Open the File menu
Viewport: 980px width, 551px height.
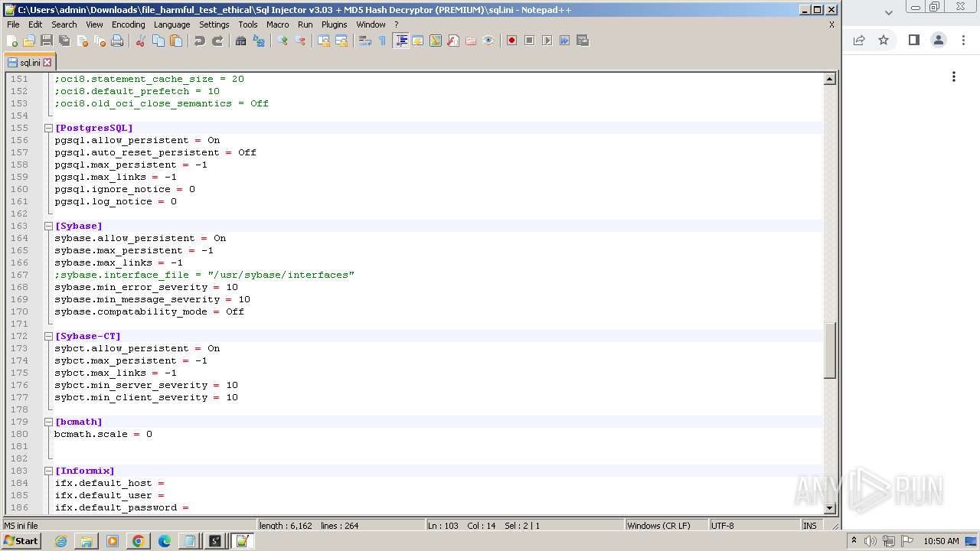13,24
